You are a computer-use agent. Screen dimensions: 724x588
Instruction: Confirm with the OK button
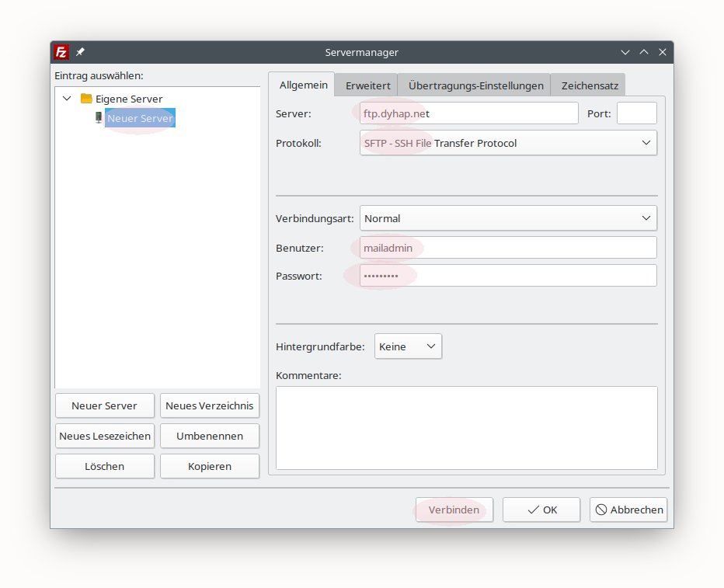tap(541, 510)
